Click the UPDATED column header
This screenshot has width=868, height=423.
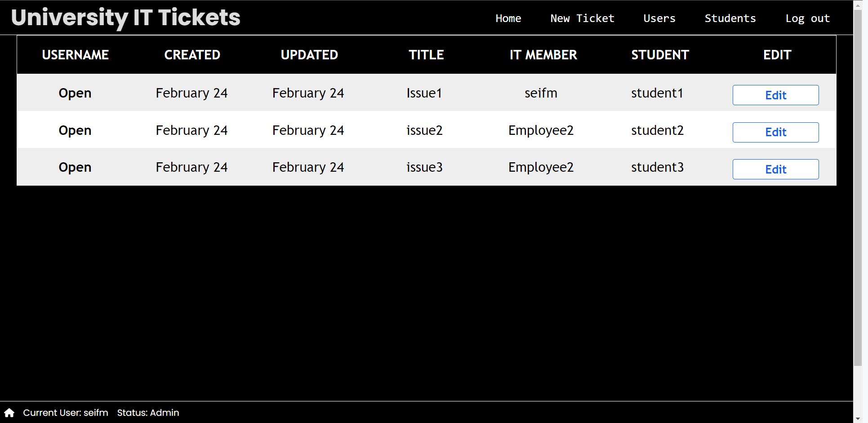click(x=309, y=54)
